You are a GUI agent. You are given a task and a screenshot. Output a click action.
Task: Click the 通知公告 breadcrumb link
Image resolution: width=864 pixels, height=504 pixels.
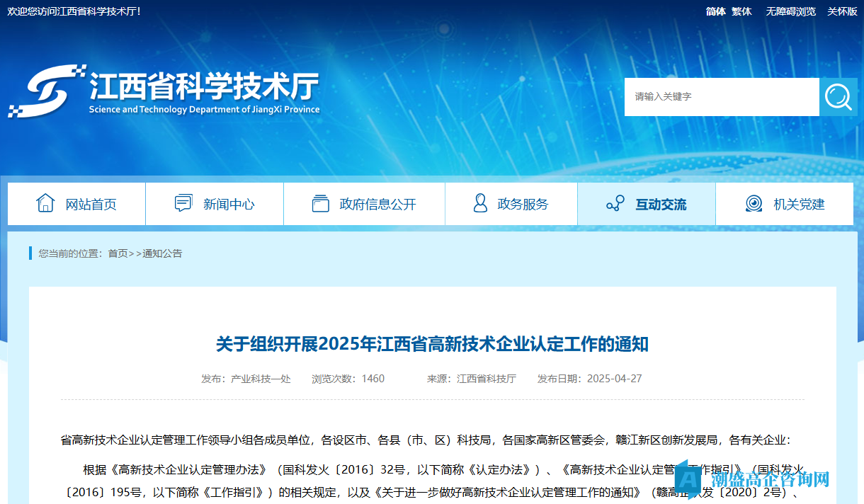click(x=162, y=253)
